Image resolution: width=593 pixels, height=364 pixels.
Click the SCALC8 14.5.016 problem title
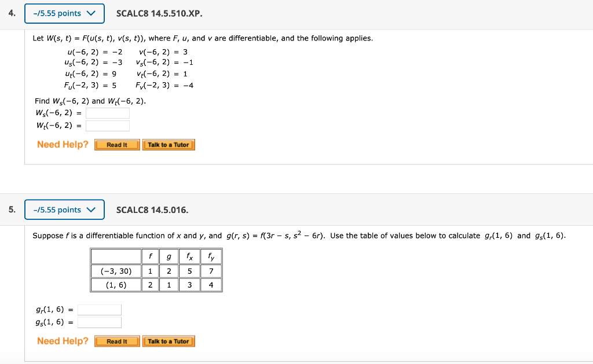(x=152, y=209)
